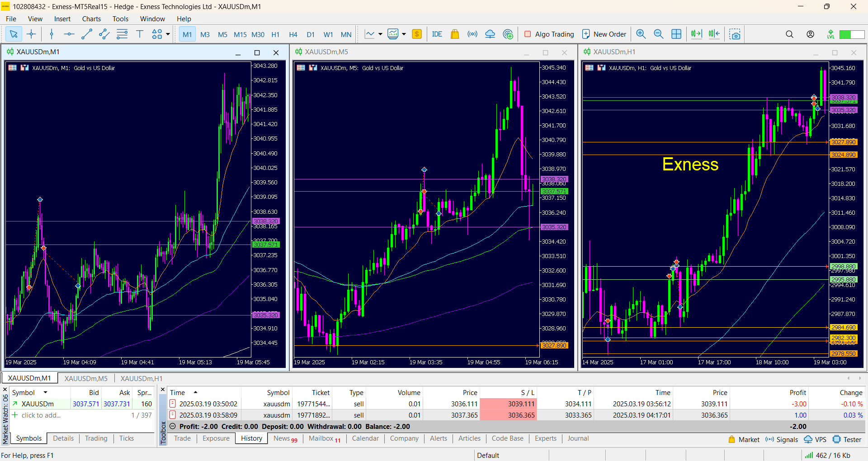
Task: Open the VPS link in the status bar
Action: pos(815,439)
